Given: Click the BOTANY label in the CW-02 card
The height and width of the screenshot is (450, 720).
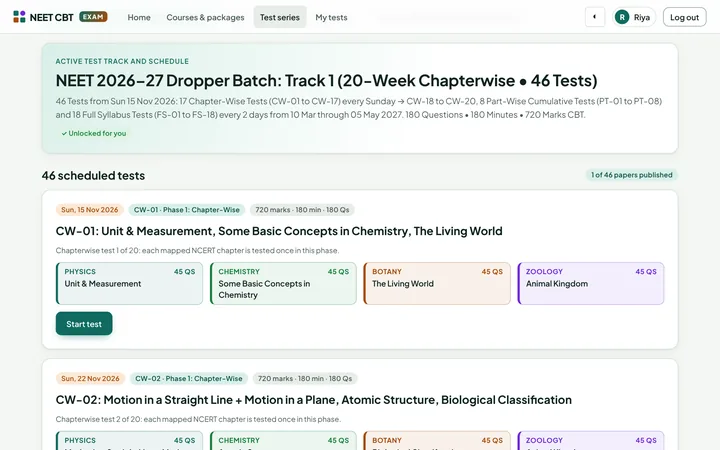Looking at the screenshot, I should click(x=387, y=440).
